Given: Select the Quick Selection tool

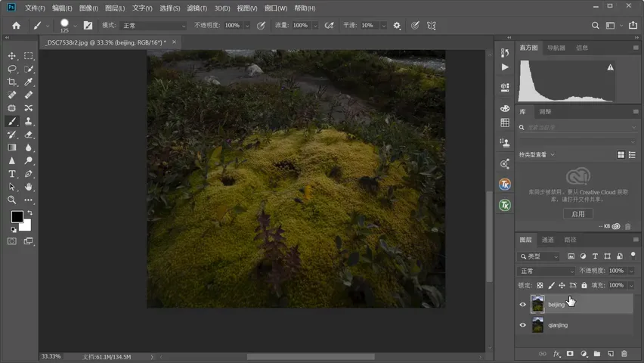Looking at the screenshot, I should pos(28,69).
